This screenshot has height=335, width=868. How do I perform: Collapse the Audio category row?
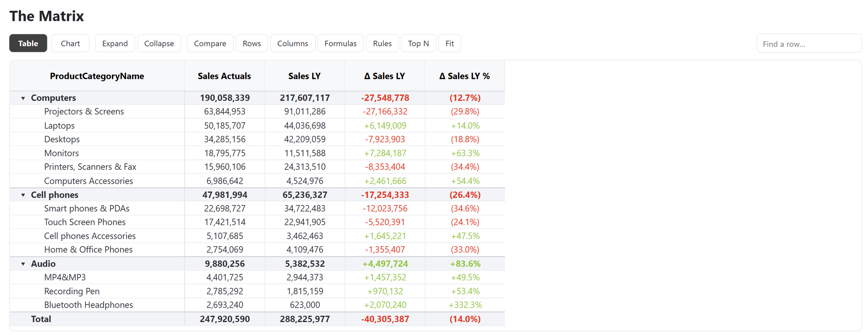pyautogui.click(x=23, y=264)
